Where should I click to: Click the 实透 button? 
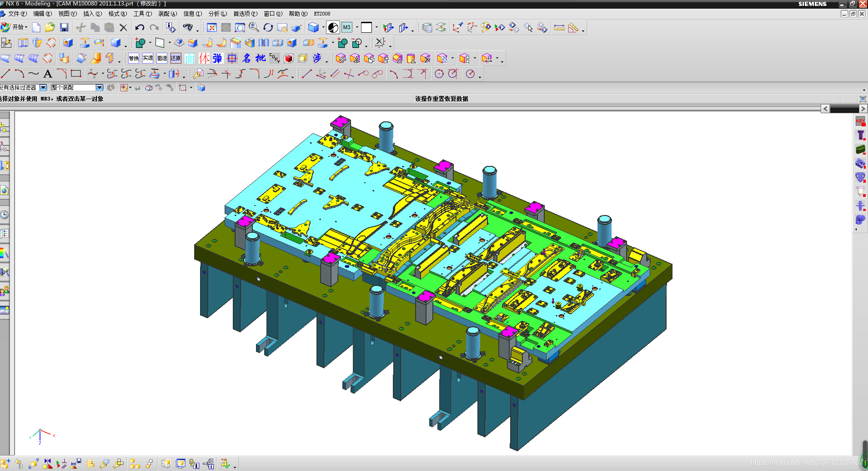(148, 58)
